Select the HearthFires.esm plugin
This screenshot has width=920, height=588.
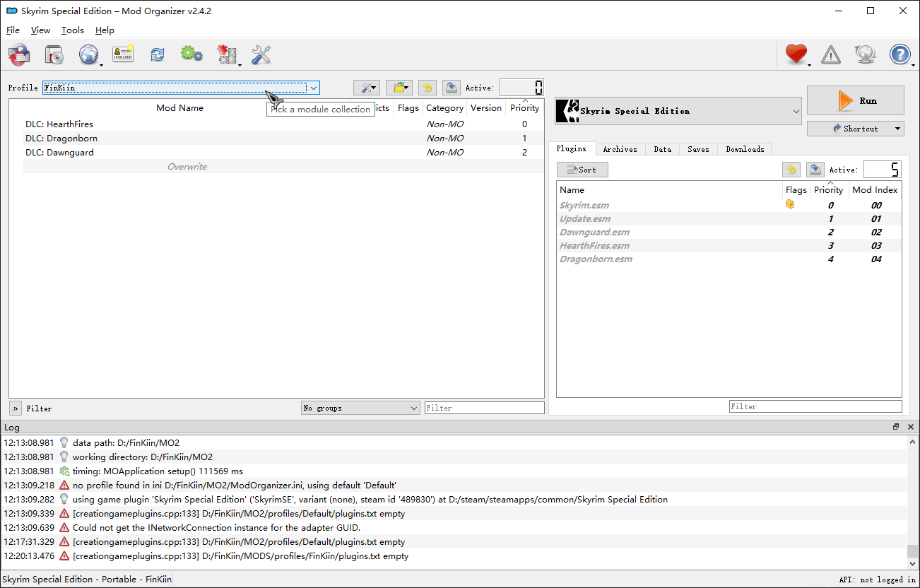(729, 245)
